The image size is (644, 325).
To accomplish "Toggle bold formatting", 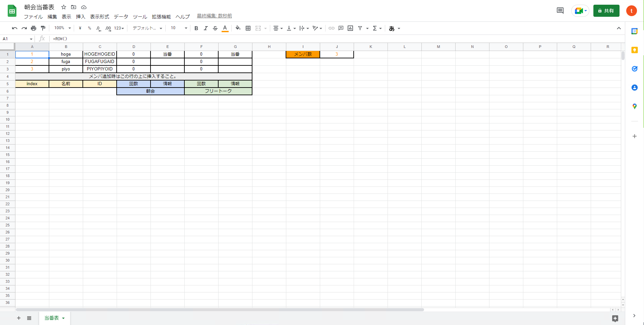I will 196,29.
